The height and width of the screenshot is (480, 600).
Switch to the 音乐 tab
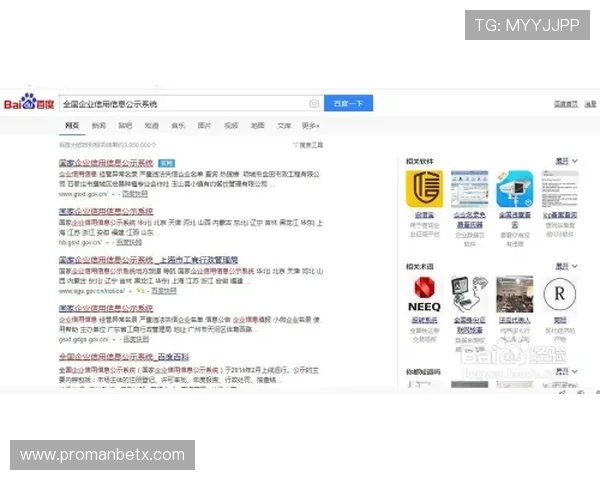(178, 125)
